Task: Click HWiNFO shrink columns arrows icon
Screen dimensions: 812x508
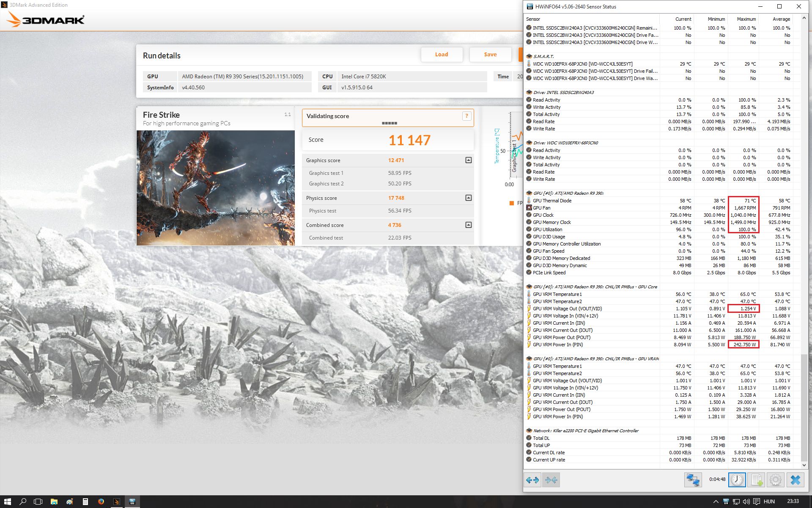Action: [551, 480]
